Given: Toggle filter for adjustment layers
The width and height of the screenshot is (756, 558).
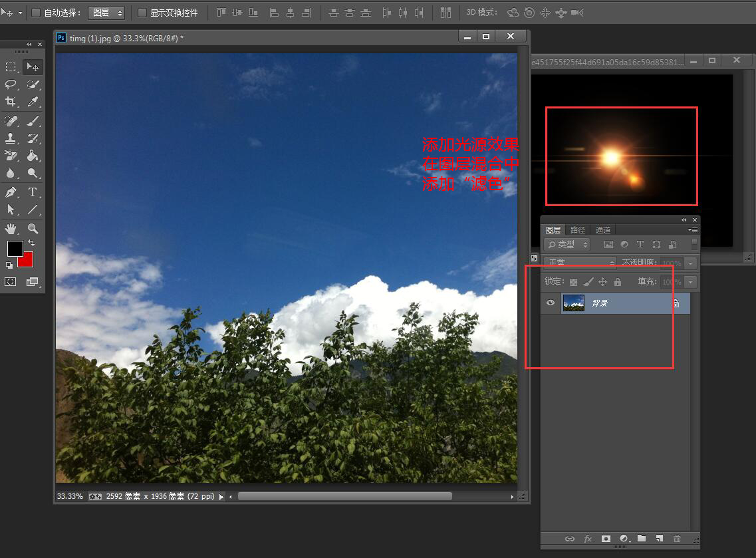Looking at the screenshot, I should click(x=624, y=245).
